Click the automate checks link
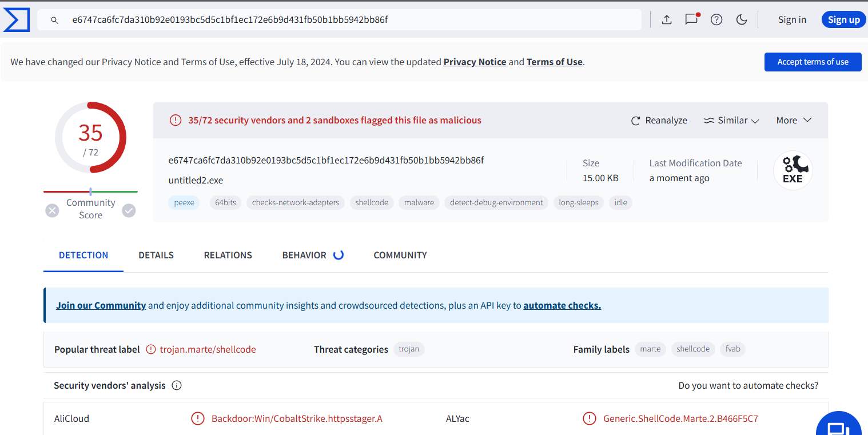 562,306
